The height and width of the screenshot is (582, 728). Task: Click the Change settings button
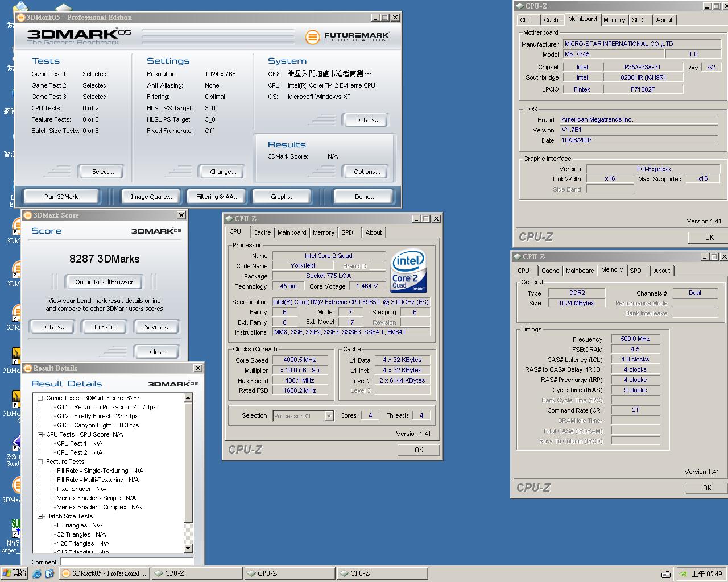coord(223,172)
